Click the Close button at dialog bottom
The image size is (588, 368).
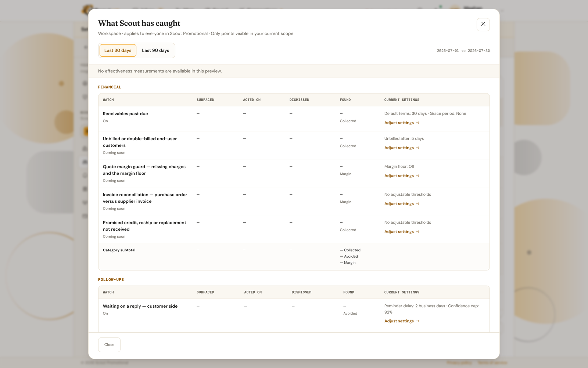pos(109,345)
